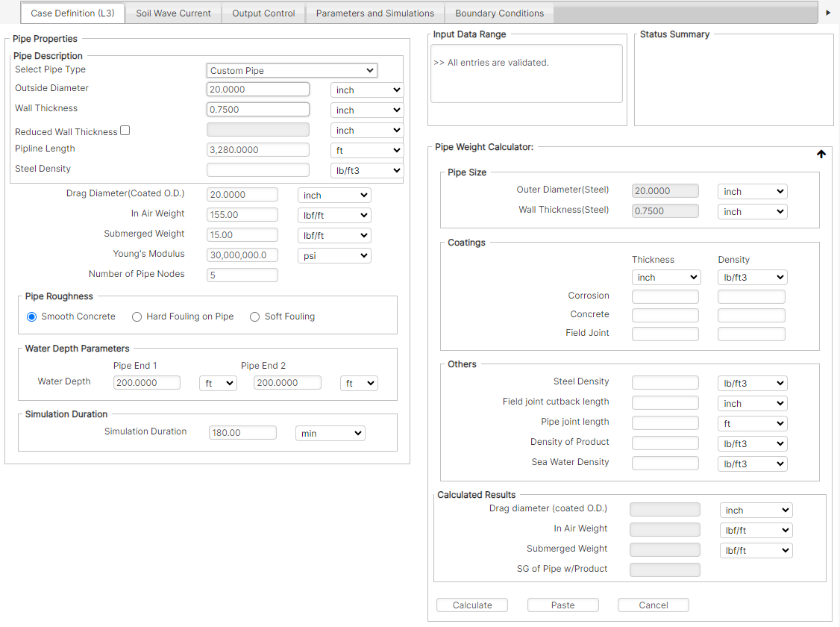Change Sea Water Density unit dropdown

[x=752, y=464]
